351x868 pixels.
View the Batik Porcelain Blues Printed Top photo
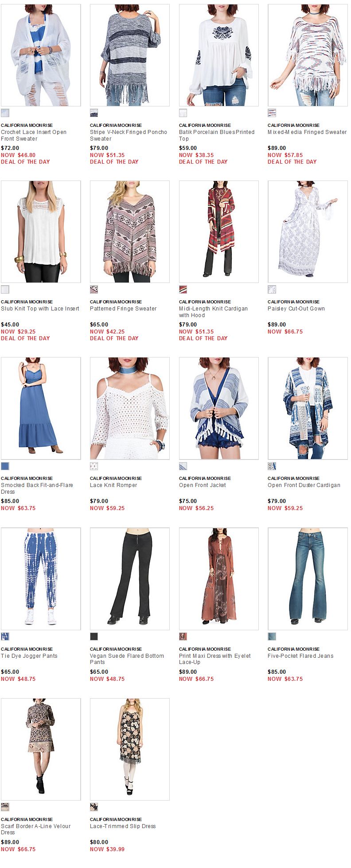pyautogui.click(x=219, y=55)
